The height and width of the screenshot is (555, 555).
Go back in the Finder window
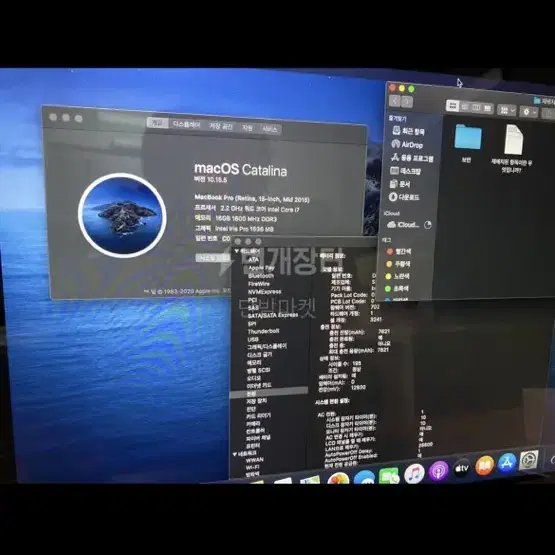click(394, 101)
